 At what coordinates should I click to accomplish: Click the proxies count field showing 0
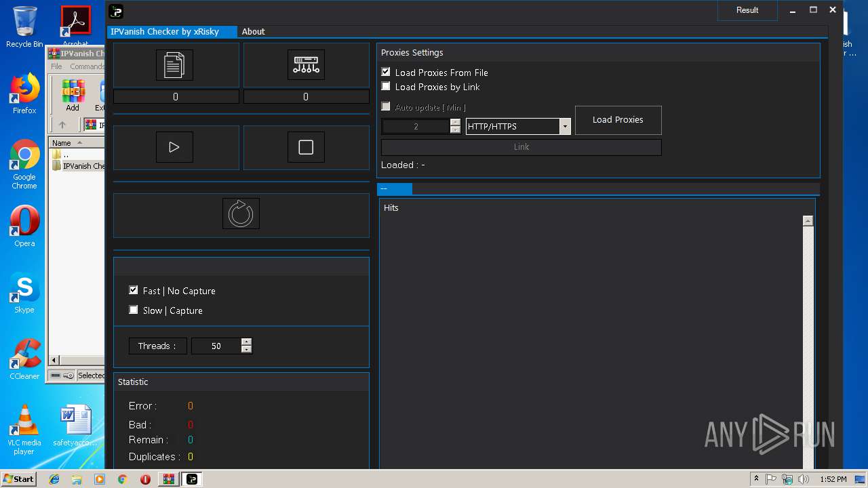pos(306,97)
